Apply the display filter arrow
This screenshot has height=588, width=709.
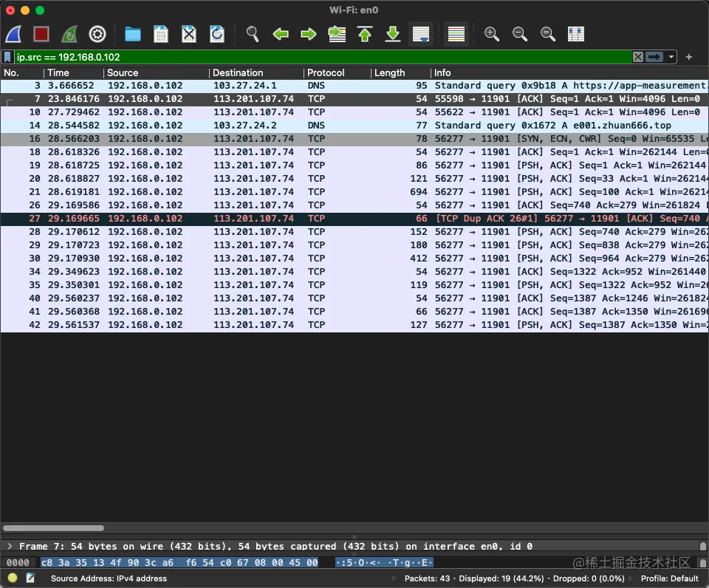[x=654, y=57]
